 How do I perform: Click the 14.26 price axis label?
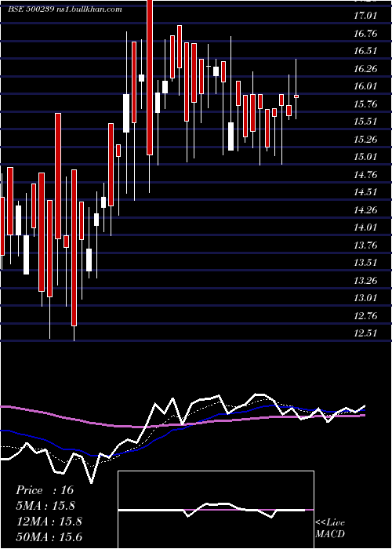365,210
